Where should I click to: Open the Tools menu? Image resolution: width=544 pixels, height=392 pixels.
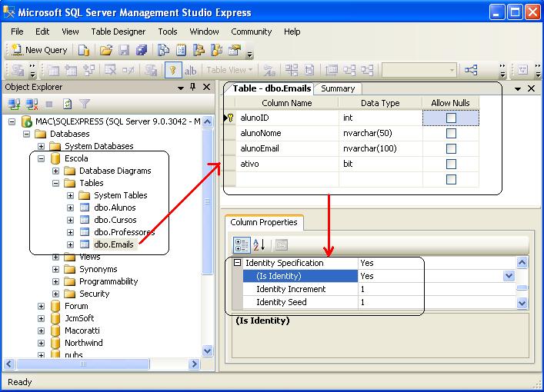[168, 32]
